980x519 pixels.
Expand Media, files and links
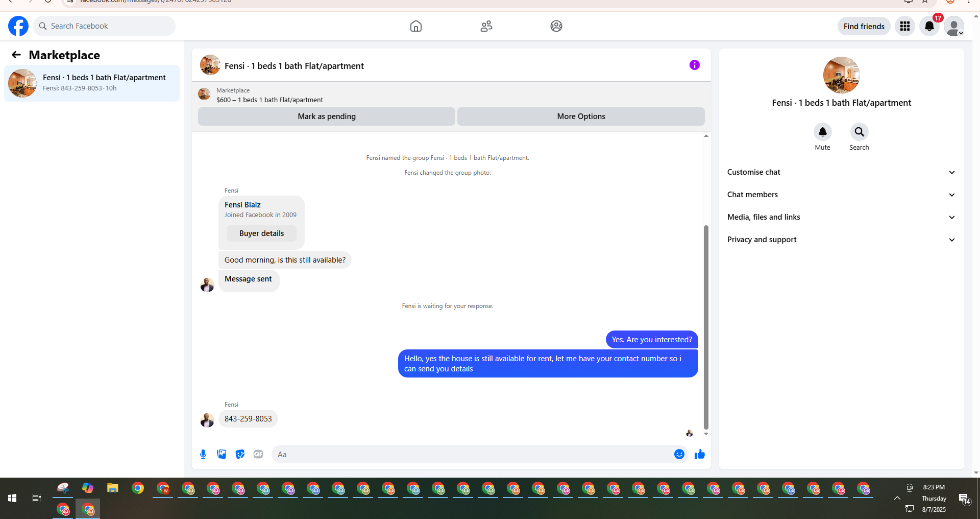[x=841, y=217]
